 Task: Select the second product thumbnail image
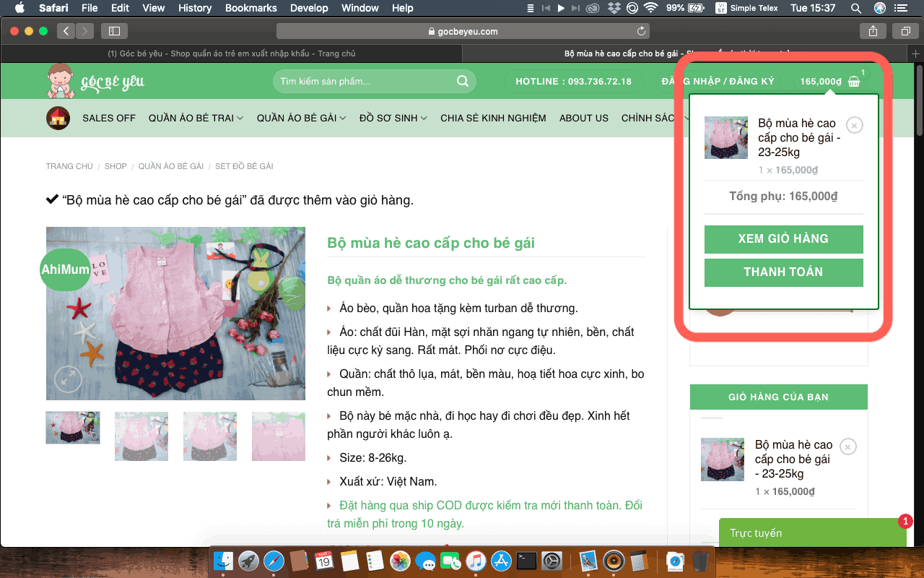pyautogui.click(x=141, y=436)
